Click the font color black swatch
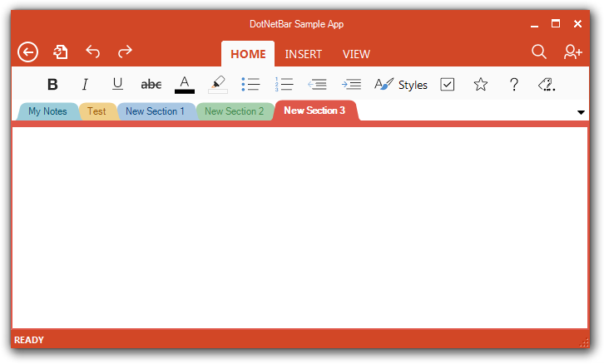 click(185, 91)
